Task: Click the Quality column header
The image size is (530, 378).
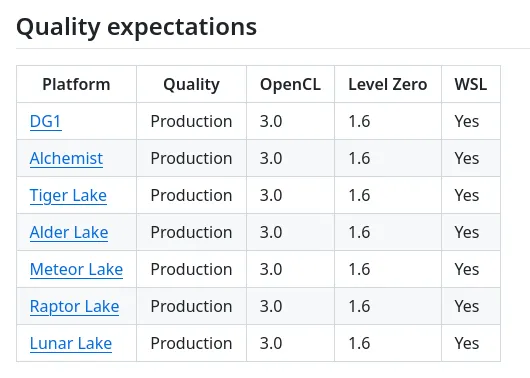Action: pyautogui.click(x=191, y=85)
